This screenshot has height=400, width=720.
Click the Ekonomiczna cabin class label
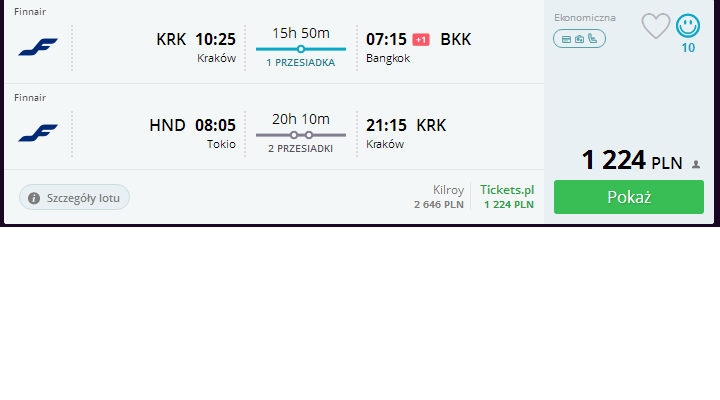pyautogui.click(x=585, y=18)
